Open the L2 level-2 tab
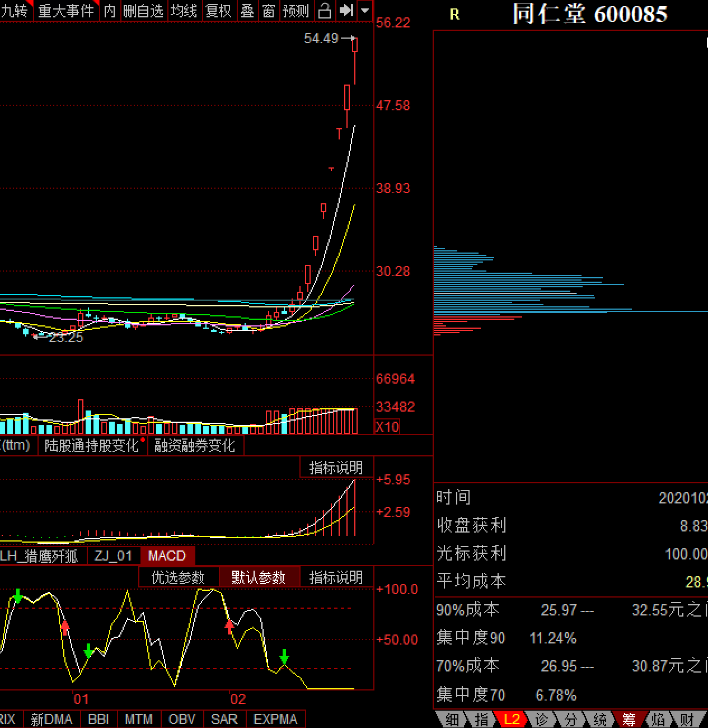 512,719
